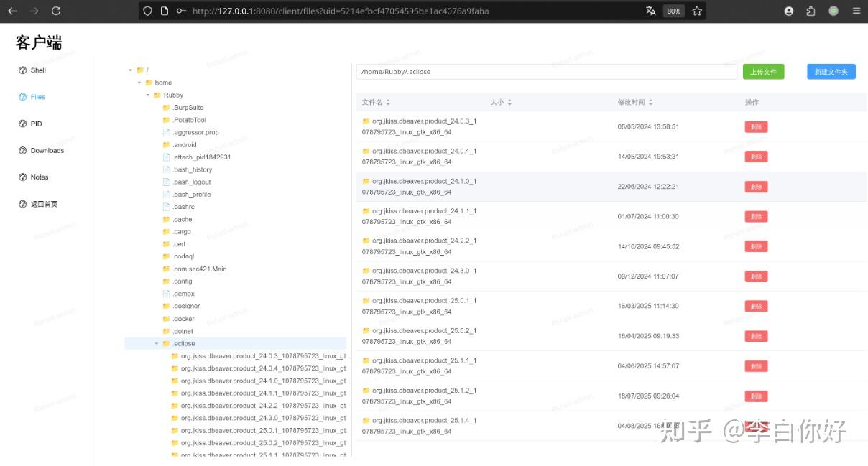Select the .aggressor.prop file in tree
The width and height of the screenshot is (868, 466).
[x=196, y=132]
